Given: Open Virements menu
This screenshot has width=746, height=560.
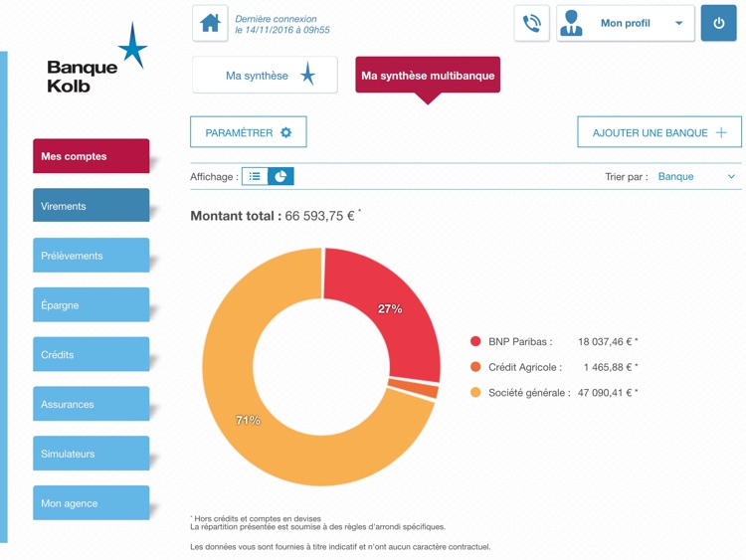Looking at the screenshot, I should point(91,206).
